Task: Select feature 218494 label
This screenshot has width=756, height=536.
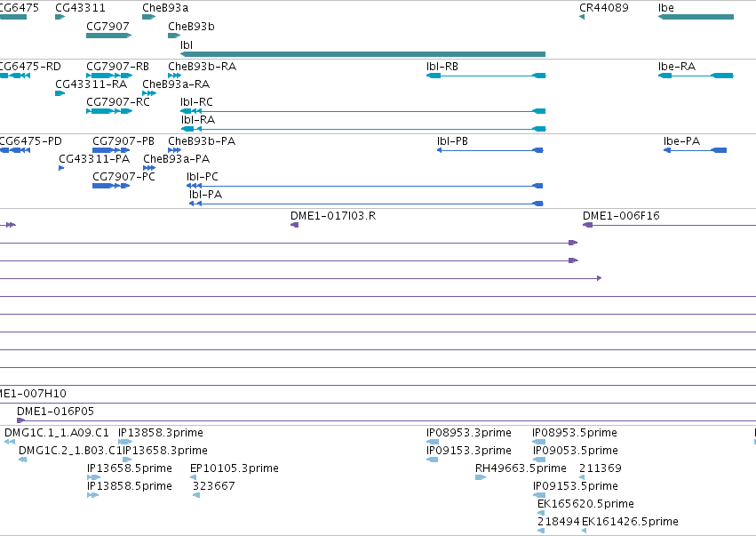Action: [559, 522]
